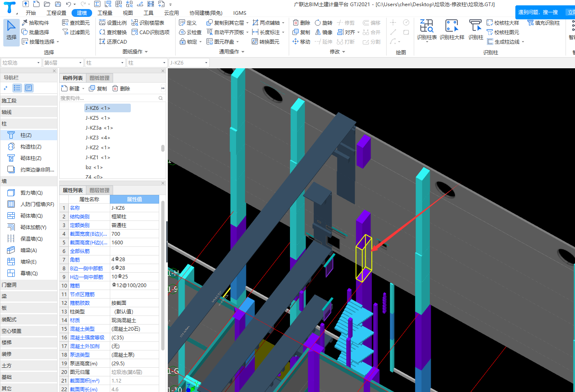Screen dimensions: 575x392
Task: Expand 锁定 lock dropdown
Action: [200, 42]
